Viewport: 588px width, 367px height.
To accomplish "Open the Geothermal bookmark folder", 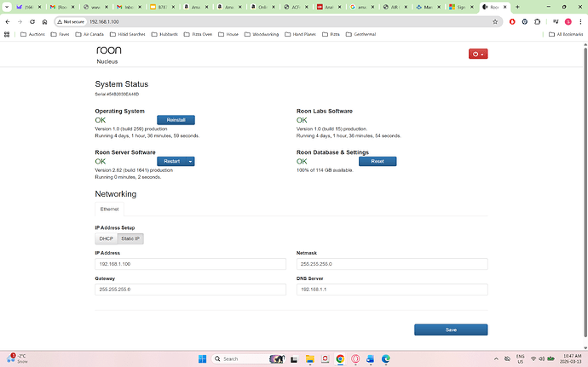I will (360, 34).
